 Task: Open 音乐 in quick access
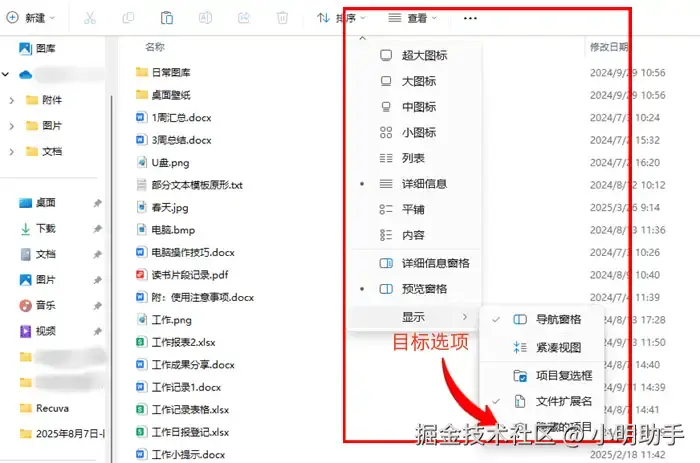pyautogui.click(x=38, y=305)
